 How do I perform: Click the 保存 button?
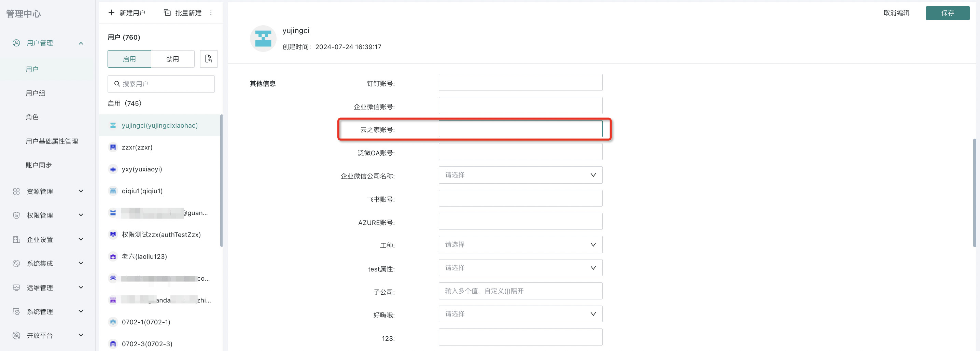click(947, 13)
